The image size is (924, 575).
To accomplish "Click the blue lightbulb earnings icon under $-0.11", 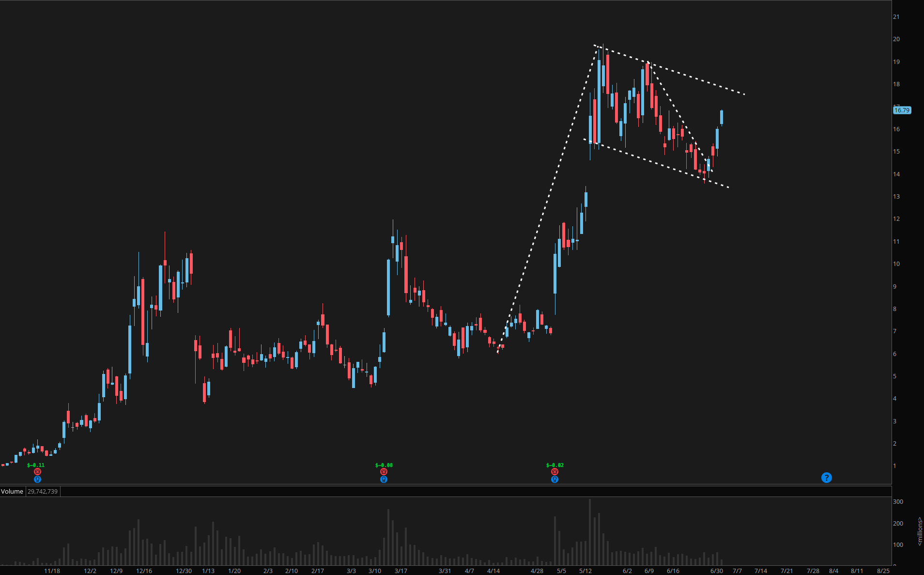I will tap(38, 480).
